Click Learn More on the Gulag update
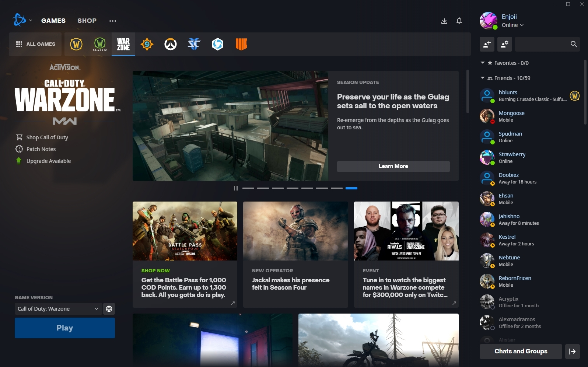This screenshot has width=588, height=367. coord(393,166)
